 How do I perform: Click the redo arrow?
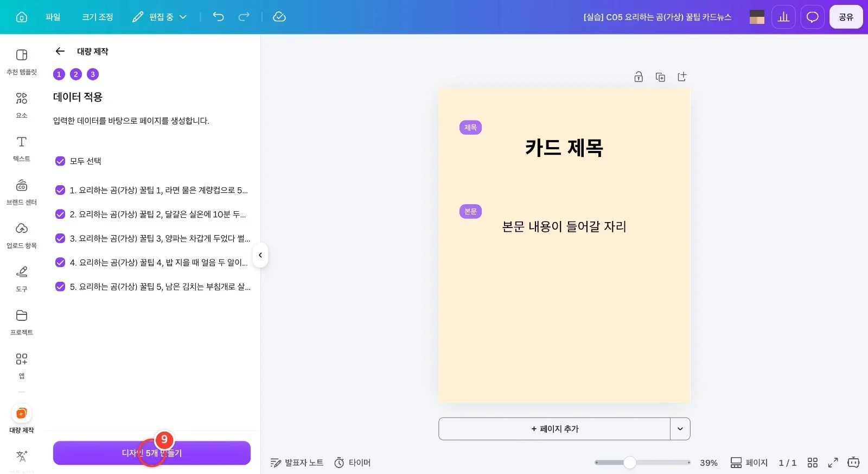click(244, 17)
